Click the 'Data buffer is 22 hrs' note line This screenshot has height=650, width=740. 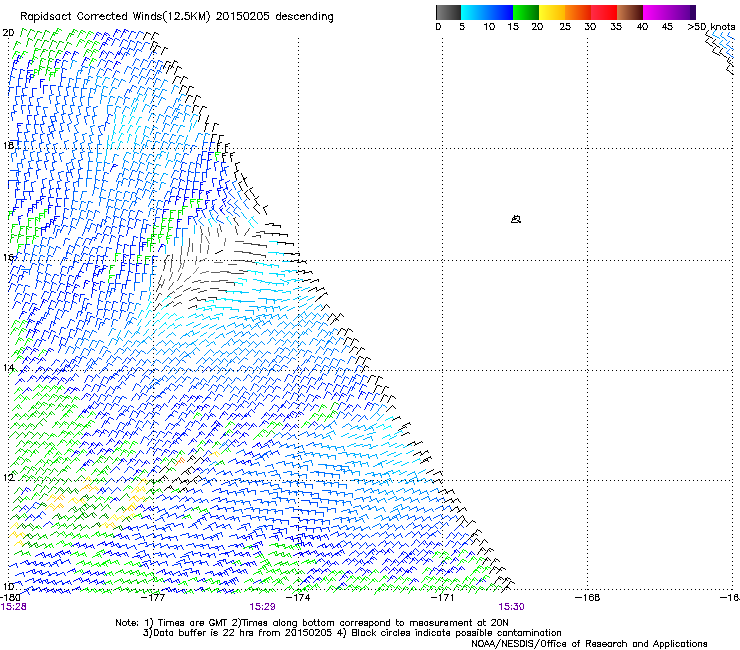pyautogui.click(x=352, y=633)
